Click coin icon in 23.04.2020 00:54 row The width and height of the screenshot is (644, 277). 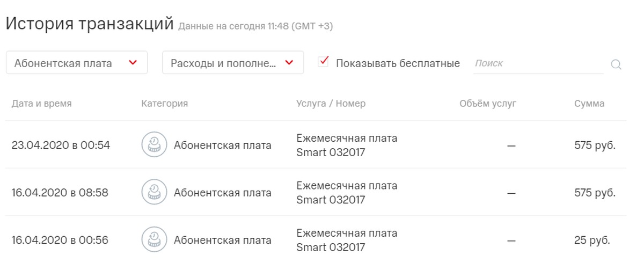click(154, 145)
